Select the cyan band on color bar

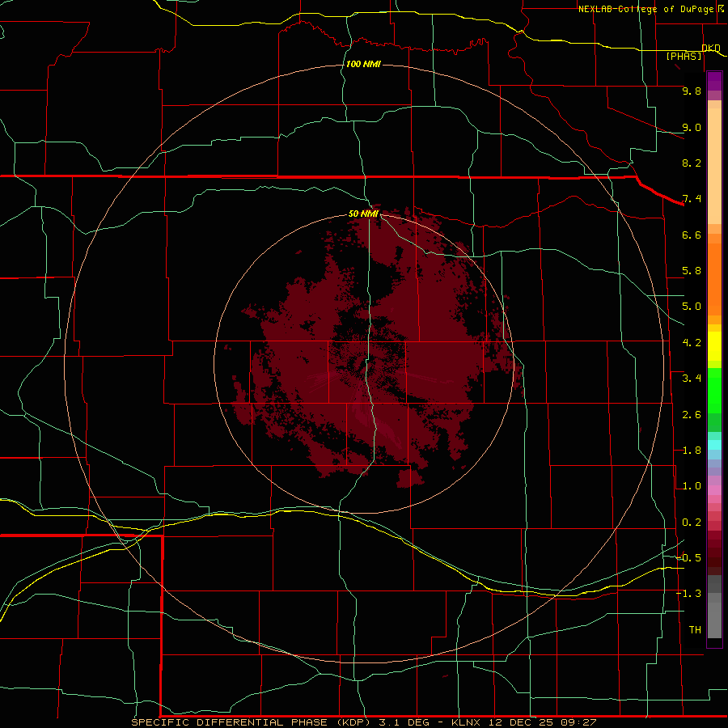click(714, 445)
